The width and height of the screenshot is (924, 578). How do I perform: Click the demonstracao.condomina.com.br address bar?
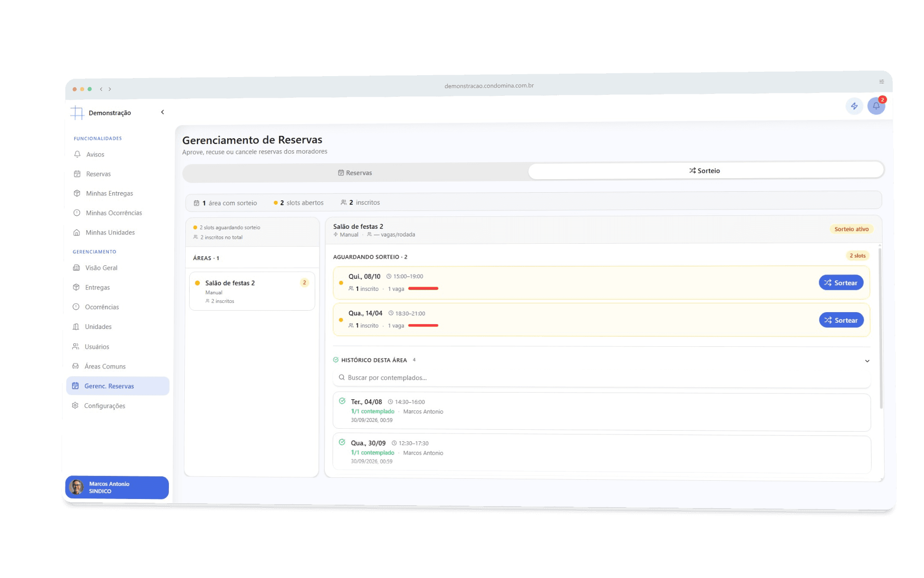tap(489, 86)
